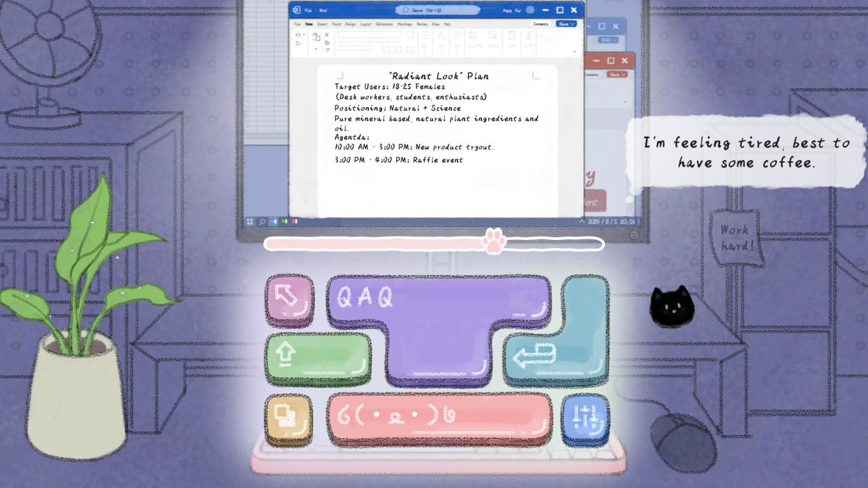Click the cut icon in Word ribbon
The image size is (868, 488).
pyautogui.click(x=326, y=34)
